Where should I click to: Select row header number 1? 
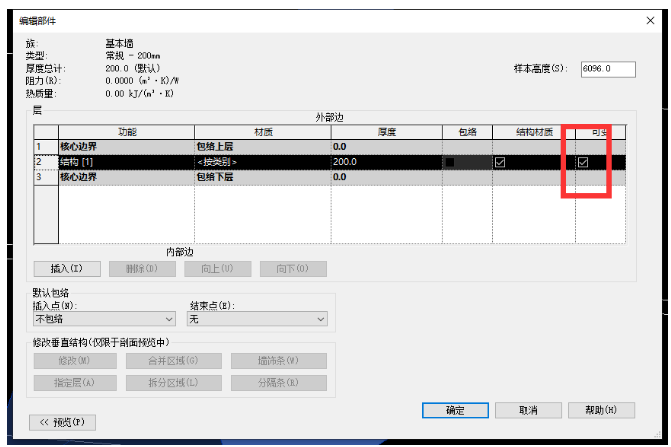(x=46, y=147)
